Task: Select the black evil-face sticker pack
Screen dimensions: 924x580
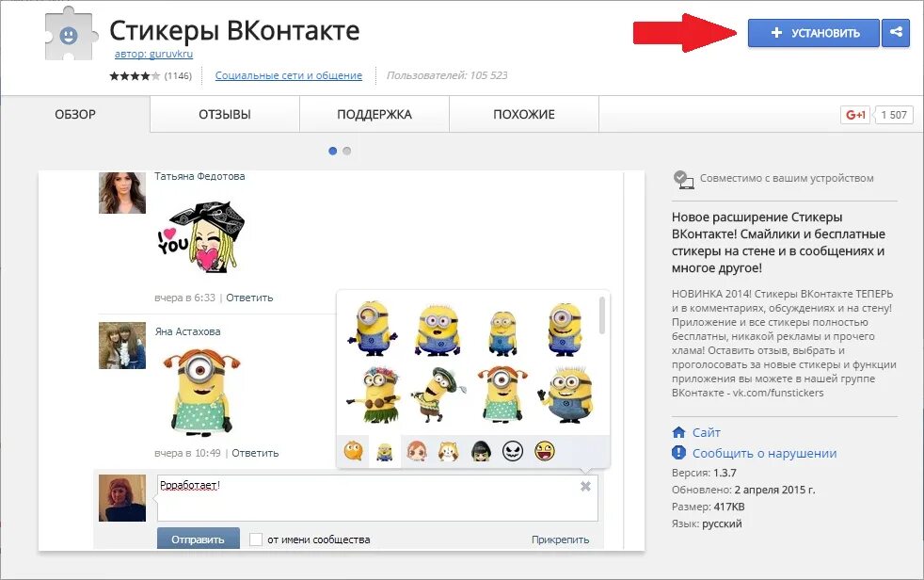Action: point(513,452)
